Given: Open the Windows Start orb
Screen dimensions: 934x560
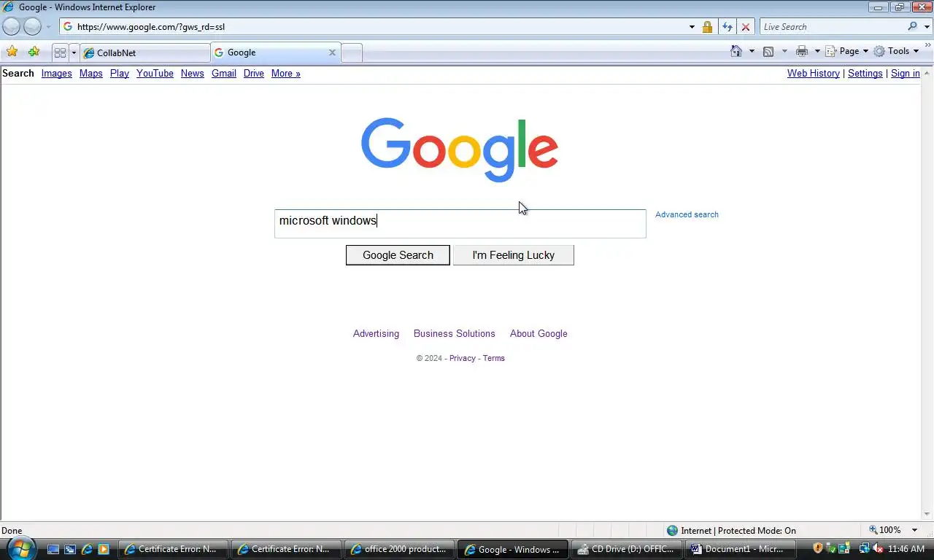Looking at the screenshot, I should click(x=20, y=548).
